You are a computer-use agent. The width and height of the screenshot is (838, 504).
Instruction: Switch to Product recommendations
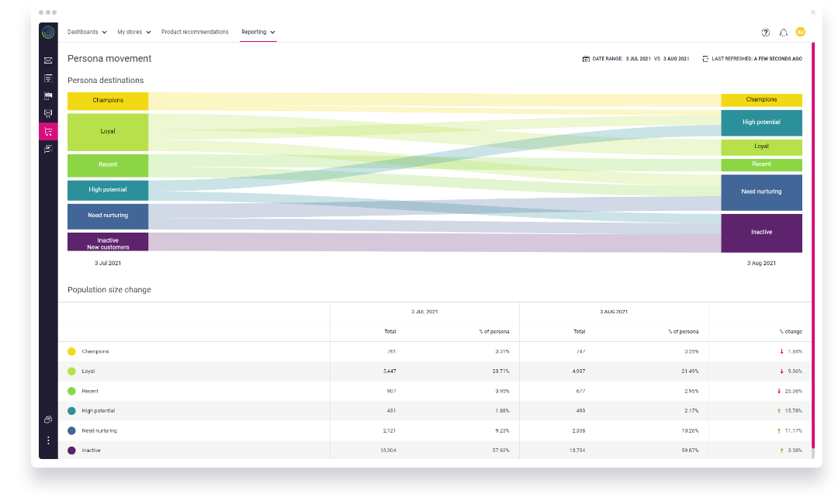193,32
